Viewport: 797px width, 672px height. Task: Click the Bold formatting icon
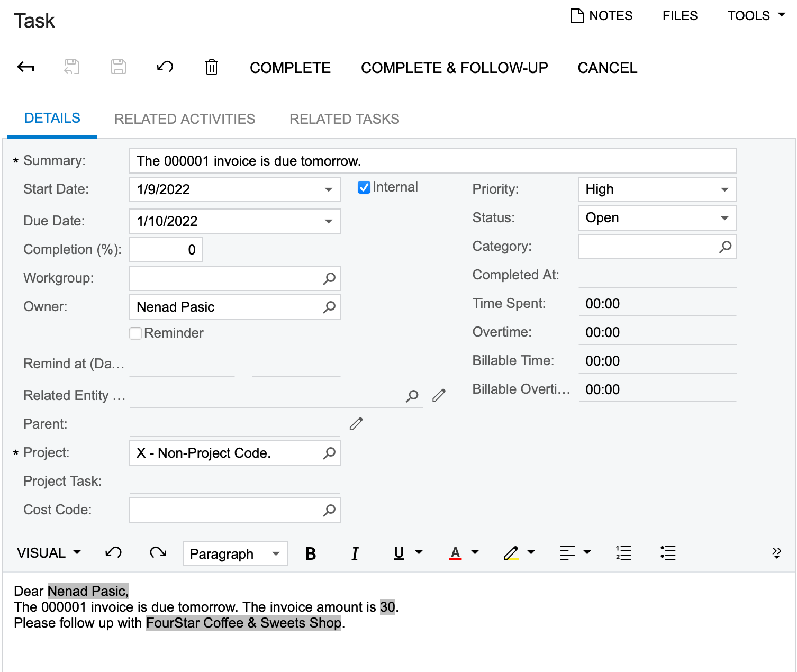point(311,553)
